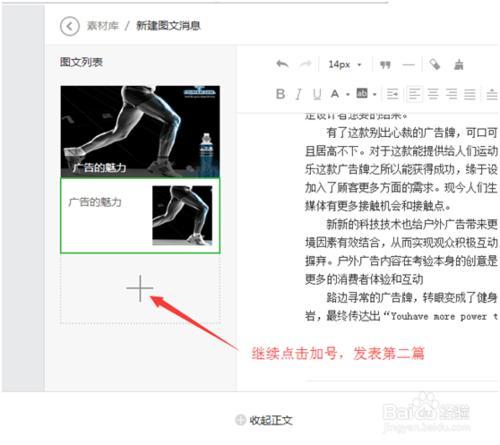Expand the background color dropdown arrow
The image size is (500, 445).
375,95
